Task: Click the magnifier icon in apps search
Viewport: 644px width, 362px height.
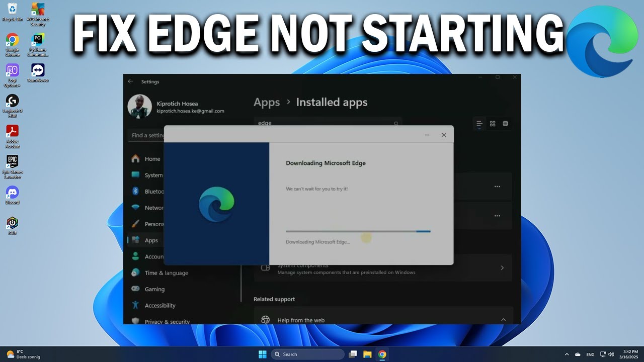Action: [396, 123]
